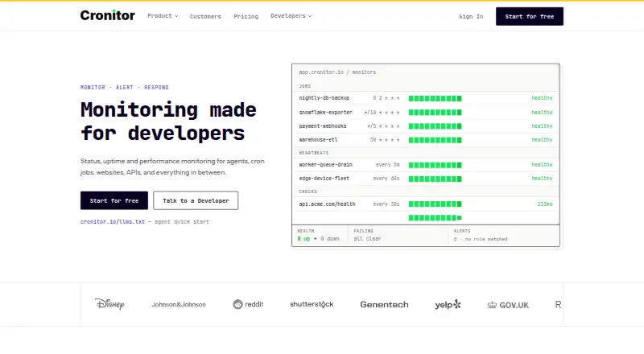Open the Yelp logo
Viewport: 644px width, 354px height.
tap(448, 305)
